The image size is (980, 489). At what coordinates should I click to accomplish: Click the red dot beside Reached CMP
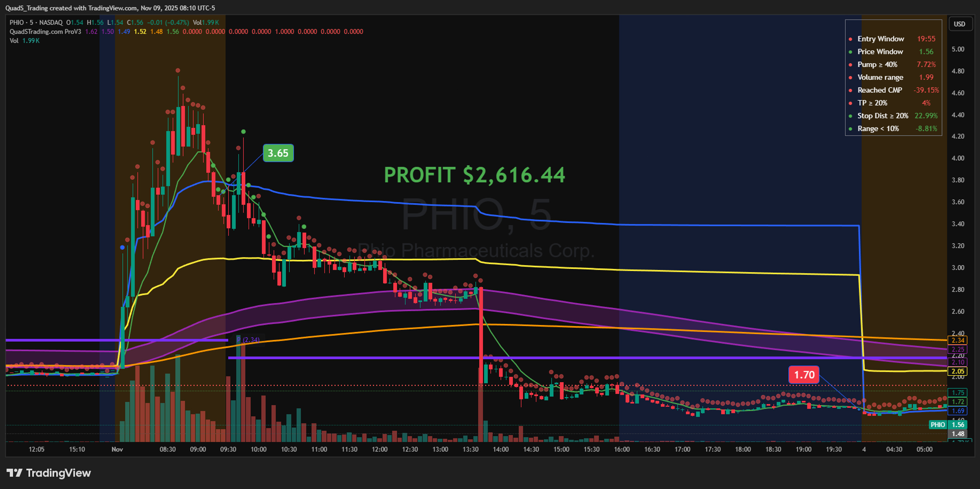click(x=850, y=90)
